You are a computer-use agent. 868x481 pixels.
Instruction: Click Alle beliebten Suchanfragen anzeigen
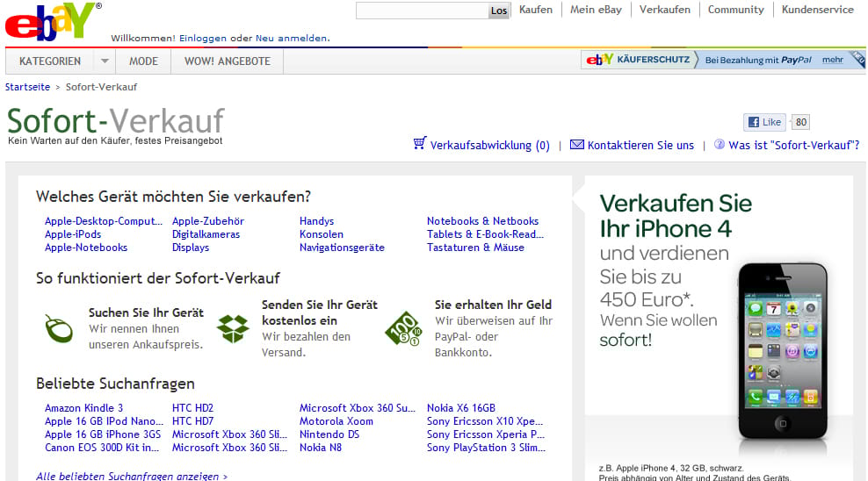132,476
